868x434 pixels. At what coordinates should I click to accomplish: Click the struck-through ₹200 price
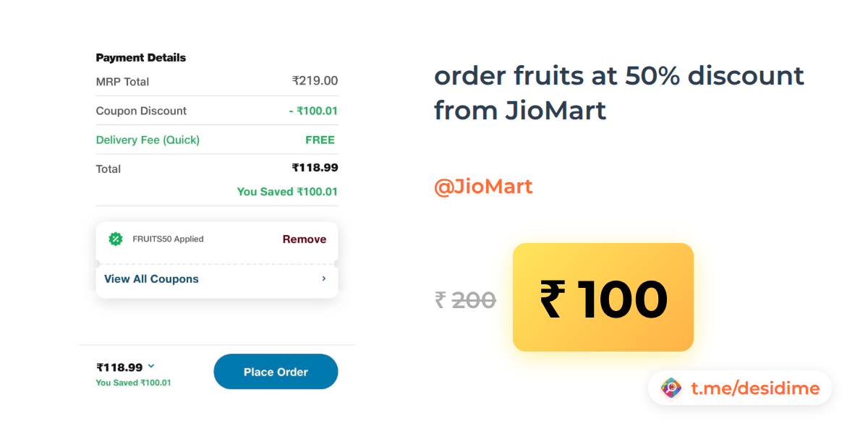coord(465,299)
